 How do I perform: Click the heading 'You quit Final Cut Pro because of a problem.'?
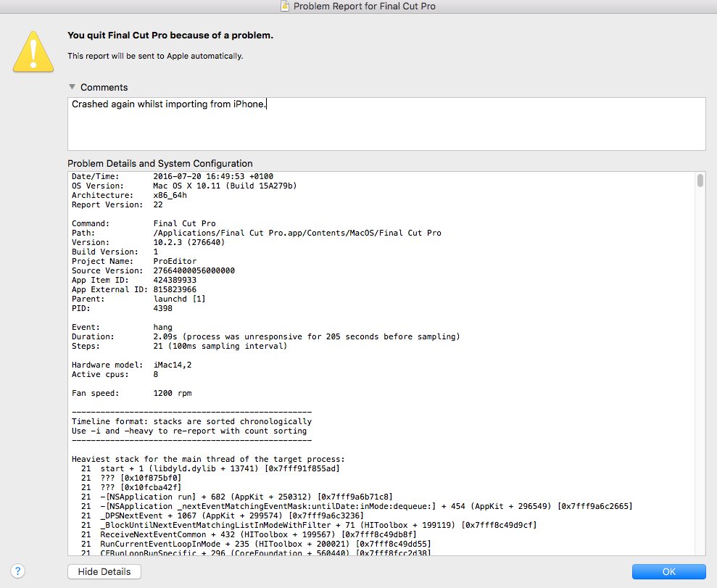tap(170, 36)
